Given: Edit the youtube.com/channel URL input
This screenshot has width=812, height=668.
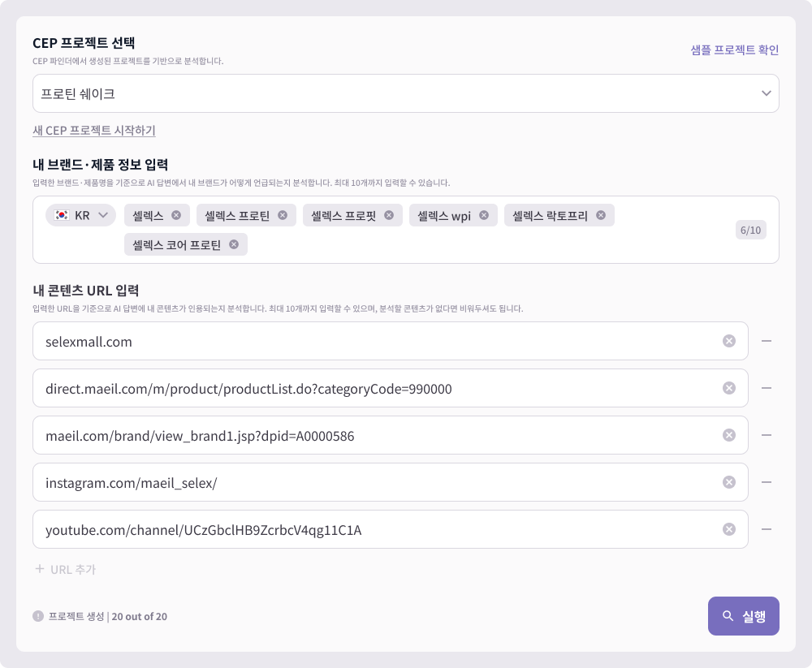Looking at the screenshot, I should click(x=391, y=529).
